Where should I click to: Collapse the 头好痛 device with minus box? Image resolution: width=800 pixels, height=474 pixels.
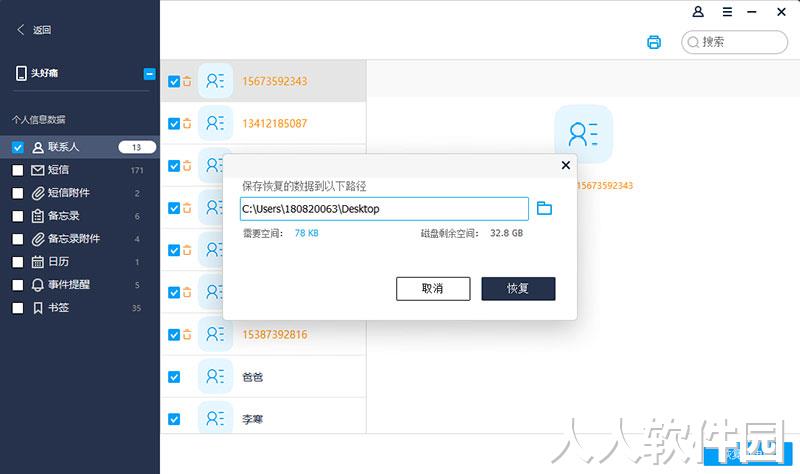149,74
